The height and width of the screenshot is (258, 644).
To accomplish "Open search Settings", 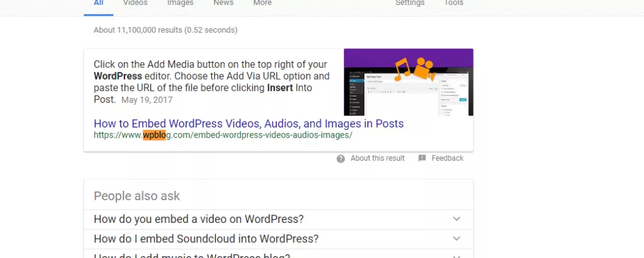I will 410,3.
